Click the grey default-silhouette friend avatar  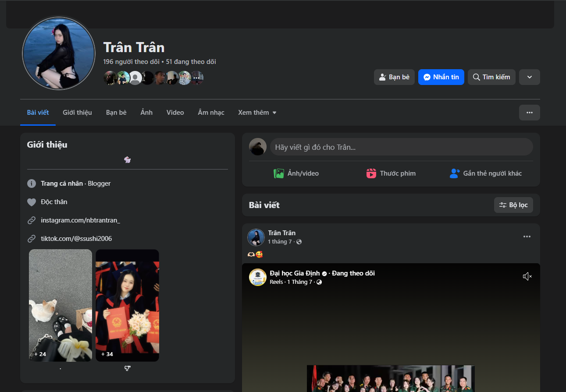[x=135, y=78]
